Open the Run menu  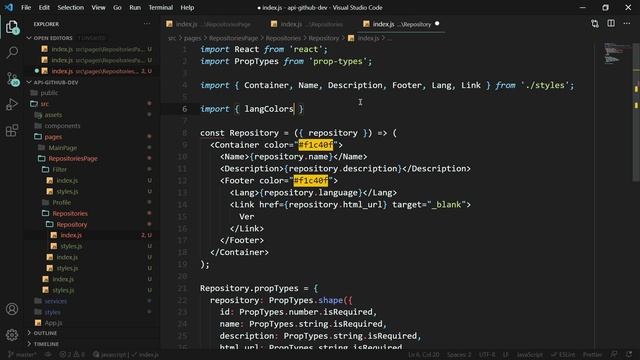pos(135,7)
